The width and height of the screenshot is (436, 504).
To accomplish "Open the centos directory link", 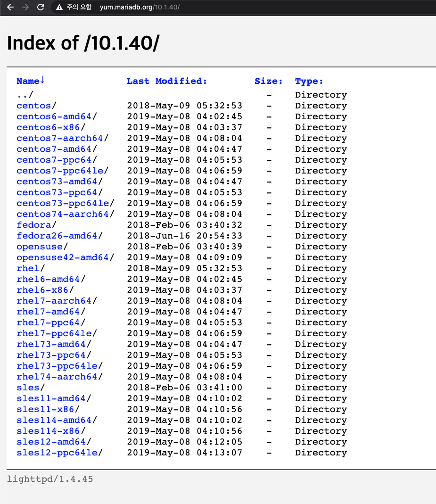I will coord(34,106).
